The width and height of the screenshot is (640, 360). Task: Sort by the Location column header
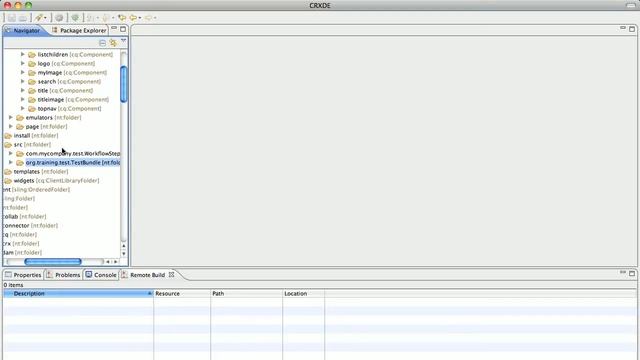pos(304,293)
